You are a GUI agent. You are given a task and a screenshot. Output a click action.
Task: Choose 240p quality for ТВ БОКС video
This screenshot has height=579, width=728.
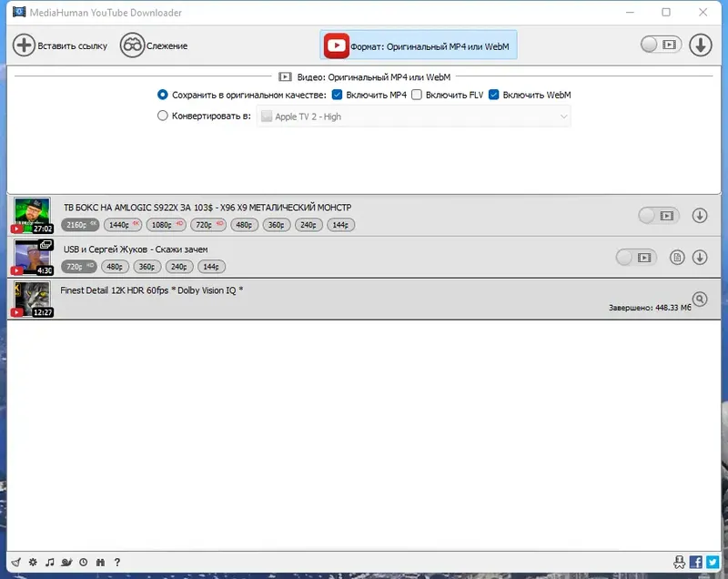click(x=308, y=225)
